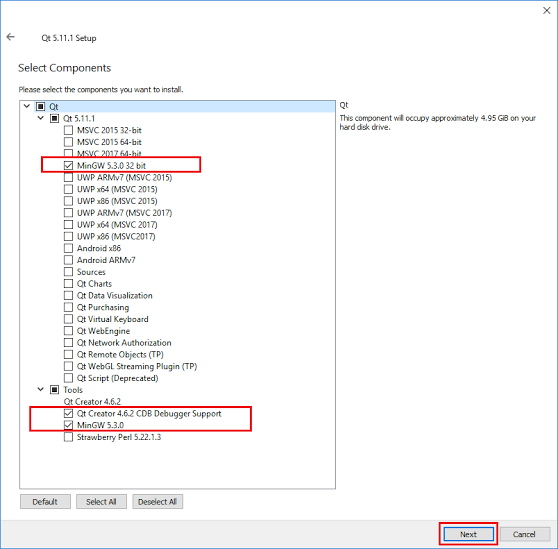Image resolution: width=558 pixels, height=549 pixels.
Task: Go back with the left arrow icon
Action: tap(11, 37)
